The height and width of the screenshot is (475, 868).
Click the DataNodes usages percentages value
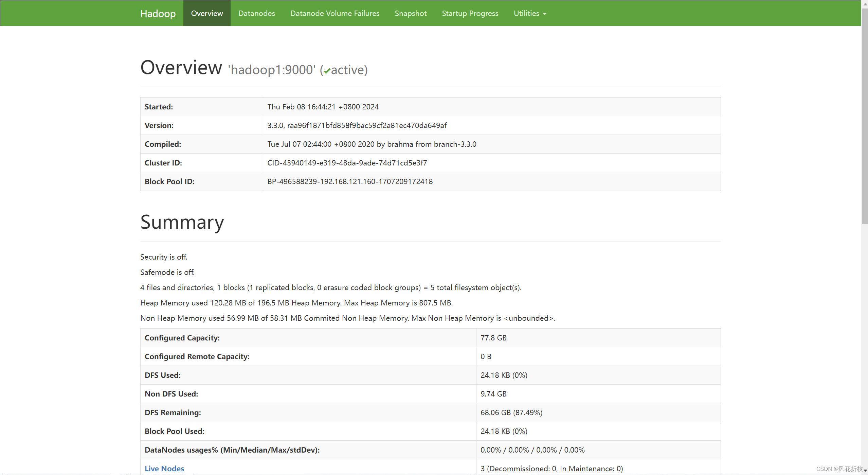point(532,450)
